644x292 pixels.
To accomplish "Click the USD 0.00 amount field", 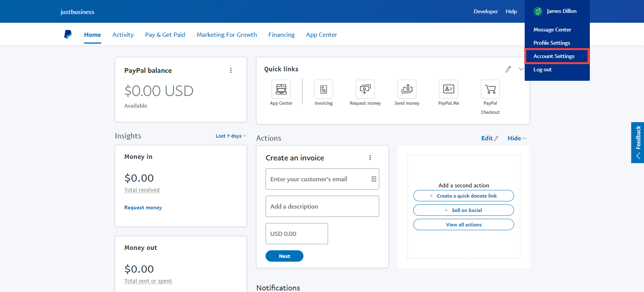I will tap(297, 234).
